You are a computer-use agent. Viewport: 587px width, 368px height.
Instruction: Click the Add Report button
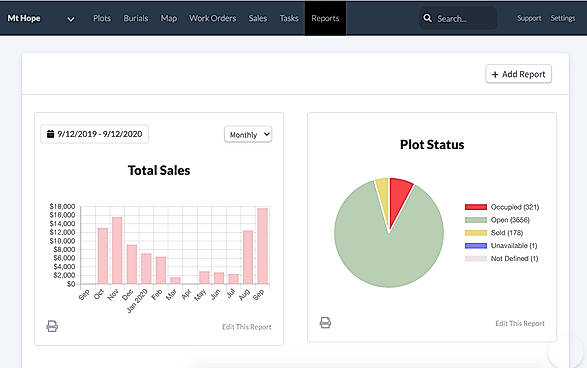click(x=518, y=74)
